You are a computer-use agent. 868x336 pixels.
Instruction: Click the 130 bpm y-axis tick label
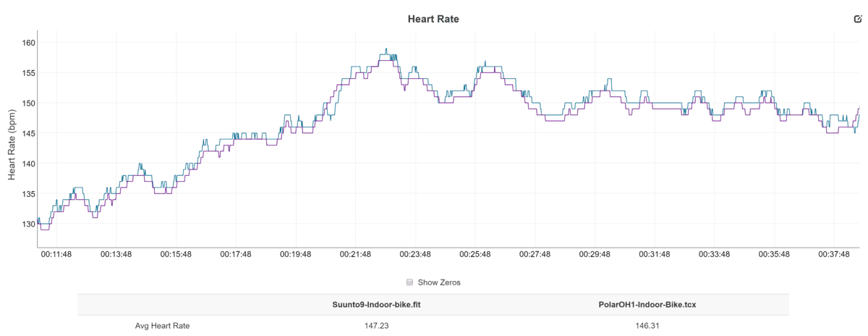[29, 224]
